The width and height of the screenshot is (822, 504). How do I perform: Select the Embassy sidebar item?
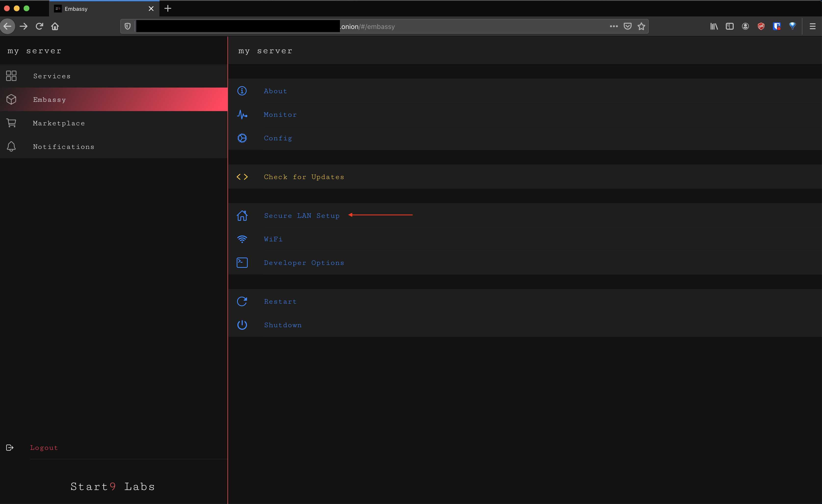[49, 100]
